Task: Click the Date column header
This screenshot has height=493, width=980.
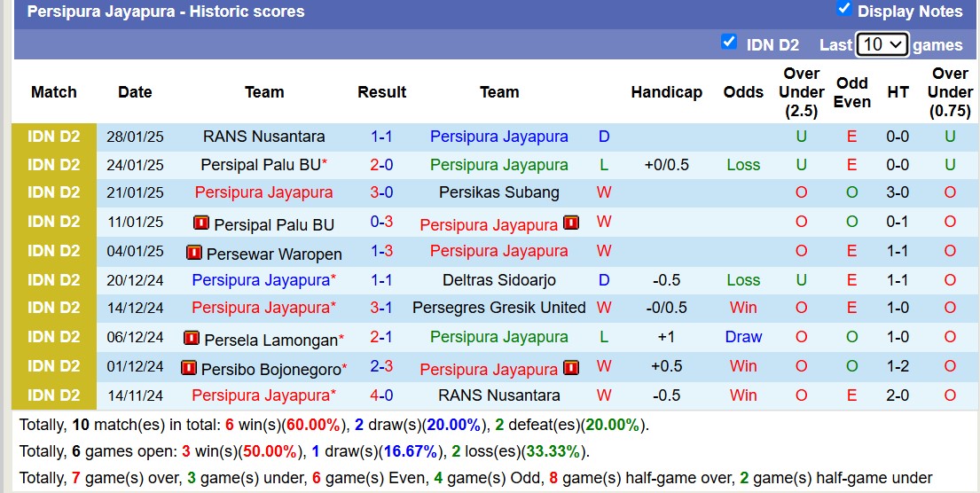Action: click(x=135, y=92)
